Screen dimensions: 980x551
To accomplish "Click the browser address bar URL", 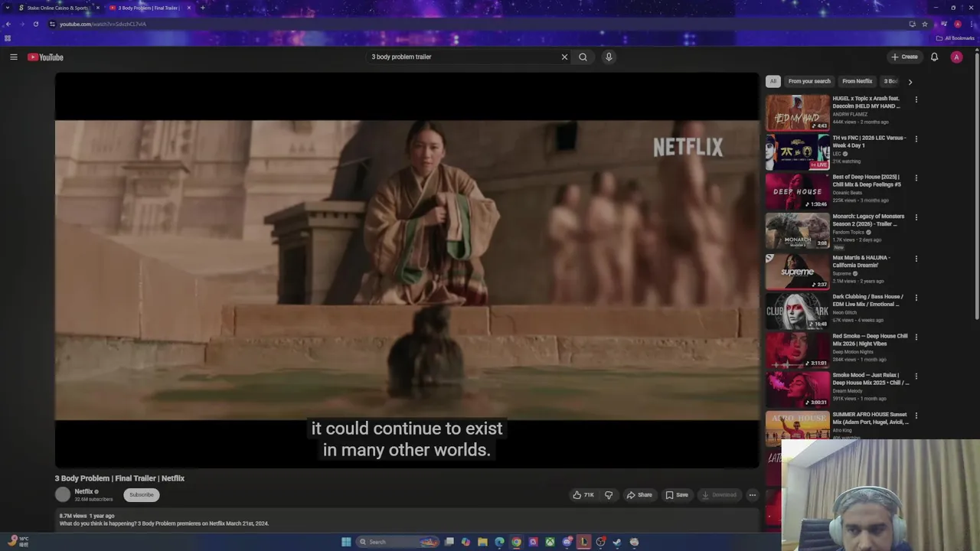I will tap(103, 24).
